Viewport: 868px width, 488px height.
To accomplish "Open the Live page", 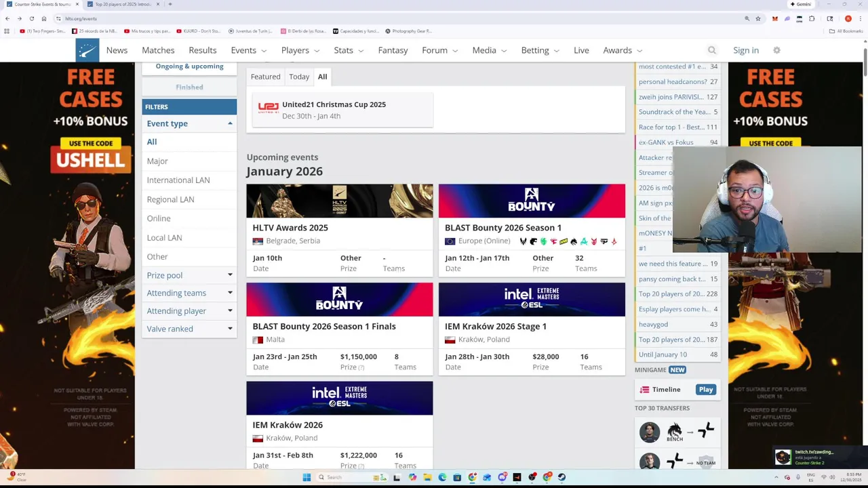I will coord(581,50).
